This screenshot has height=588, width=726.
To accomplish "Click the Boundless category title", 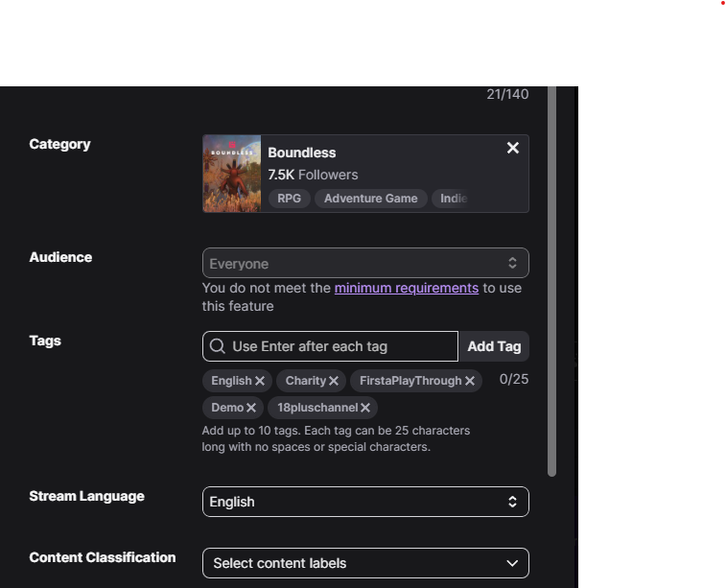I will [301, 153].
